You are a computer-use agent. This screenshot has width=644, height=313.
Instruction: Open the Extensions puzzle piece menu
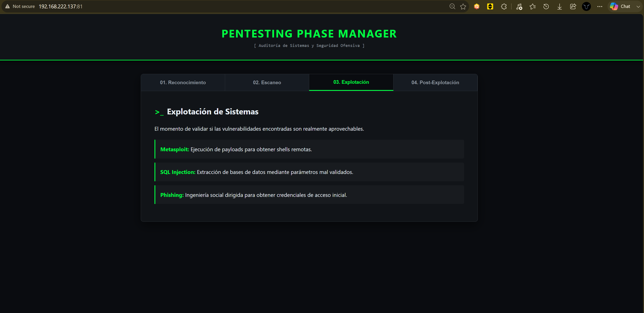coord(504,6)
